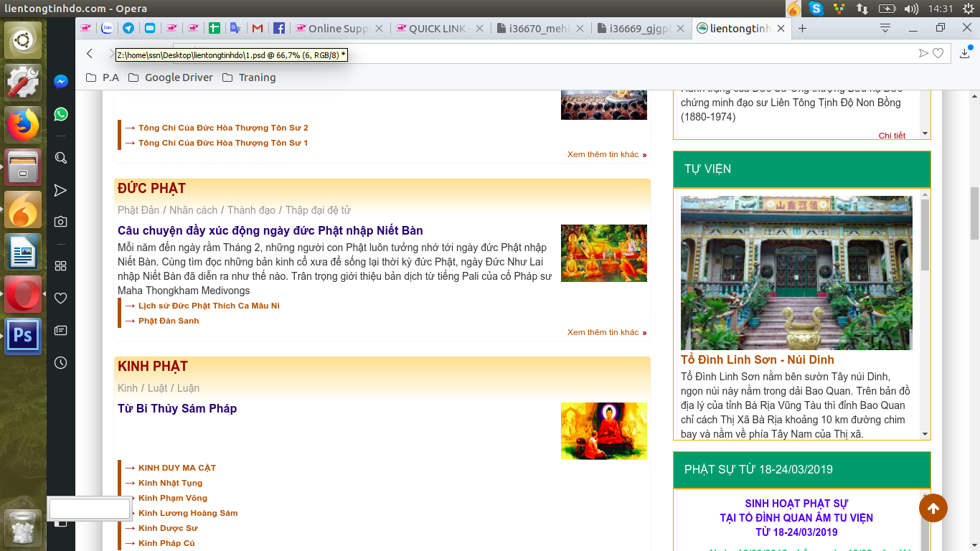The image size is (980, 551).
Task: Click the TỰ VIỆN box inner scrollbar
Action: (925, 235)
